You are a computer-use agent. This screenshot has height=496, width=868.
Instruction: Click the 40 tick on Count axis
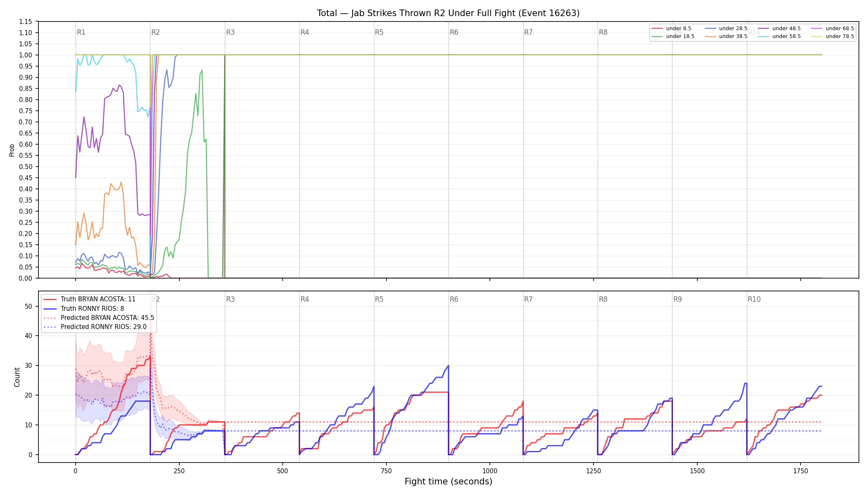(29, 336)
